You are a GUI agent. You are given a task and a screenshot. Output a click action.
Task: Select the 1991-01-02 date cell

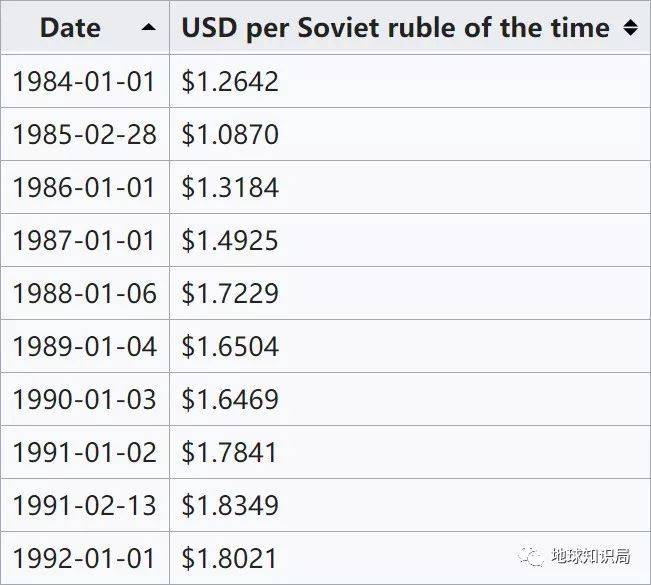coord(85,452)
